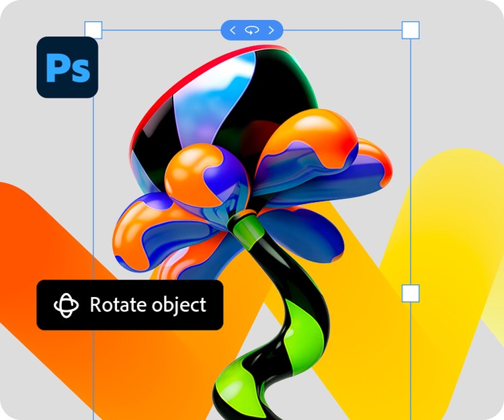The image size is (504, 420).
Task: Select the right-edge middle transform handle
Action: pos(411,293)
